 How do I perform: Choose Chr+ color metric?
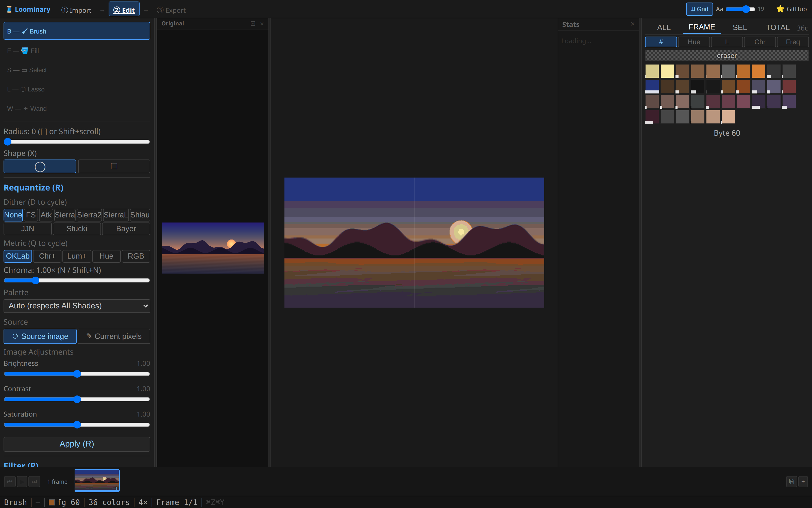47,256
